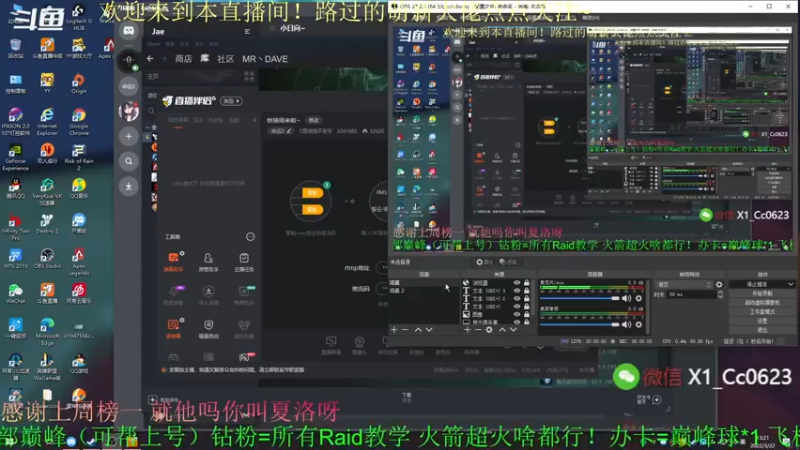The height and width of the screenshot is (450, 800).
Task: Open the 类型 selector beside 直播伴侣 logo
Action: 231,101
